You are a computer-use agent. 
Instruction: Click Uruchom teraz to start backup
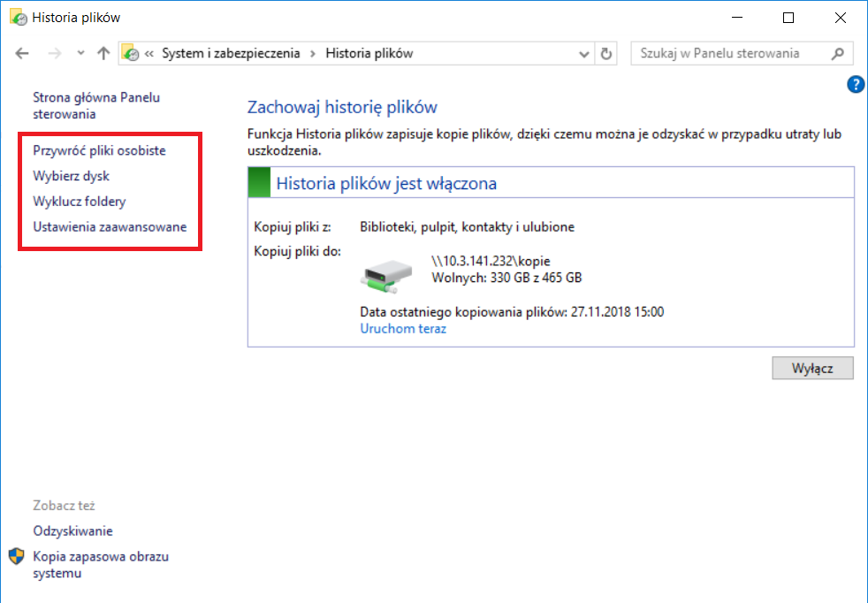403,329
